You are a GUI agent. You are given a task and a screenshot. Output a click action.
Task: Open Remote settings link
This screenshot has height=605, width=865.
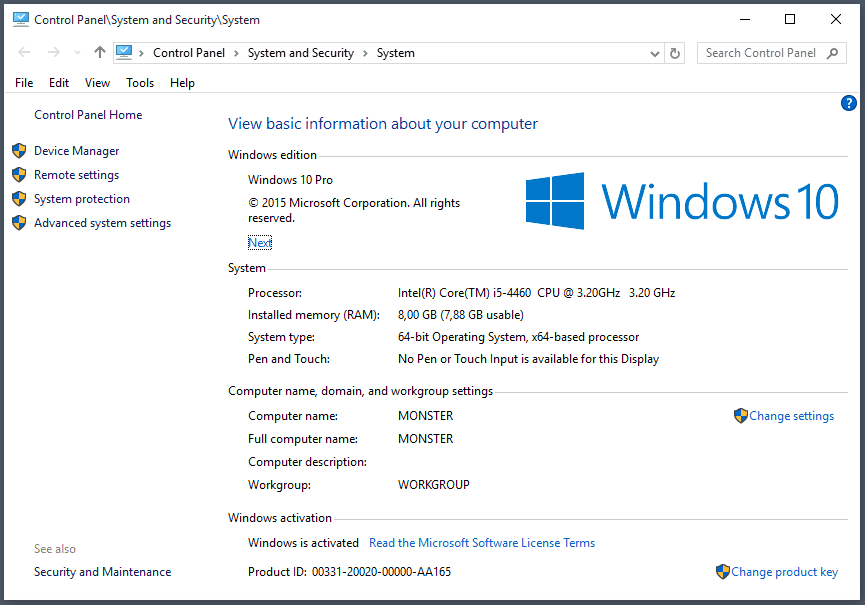76,175
